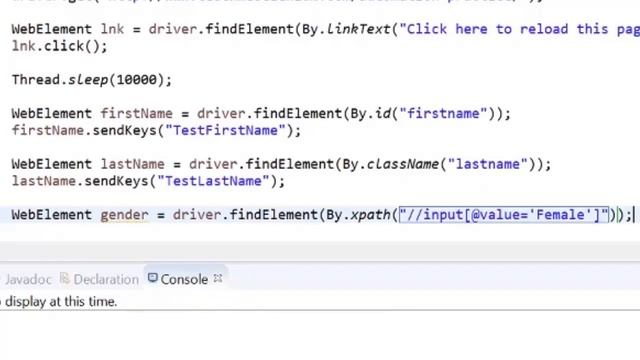Click the firstName variable declaration
Screen dimensions: 640x360
[x=137, y=113]
